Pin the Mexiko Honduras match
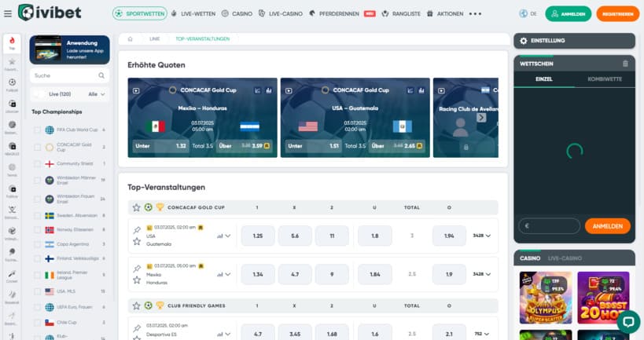This screenshot has height=340, width=644. tap(137, 269)
